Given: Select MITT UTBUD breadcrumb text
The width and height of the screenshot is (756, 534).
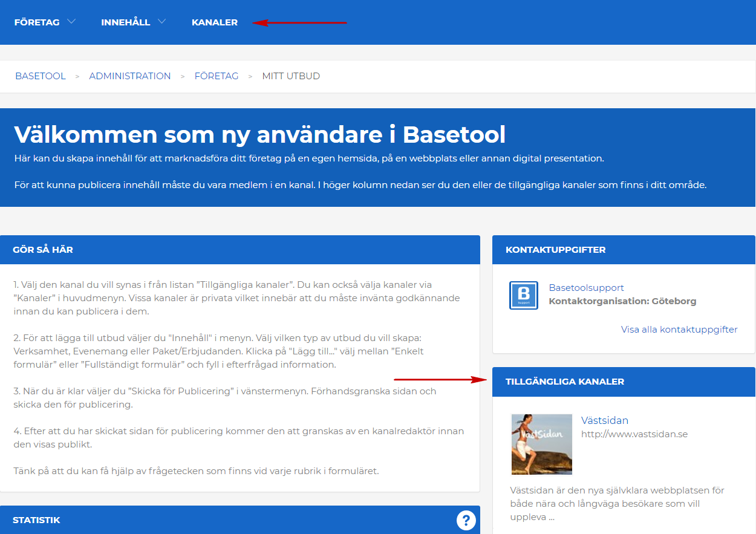Looking at the screenshot, I should tap(291, 76).
